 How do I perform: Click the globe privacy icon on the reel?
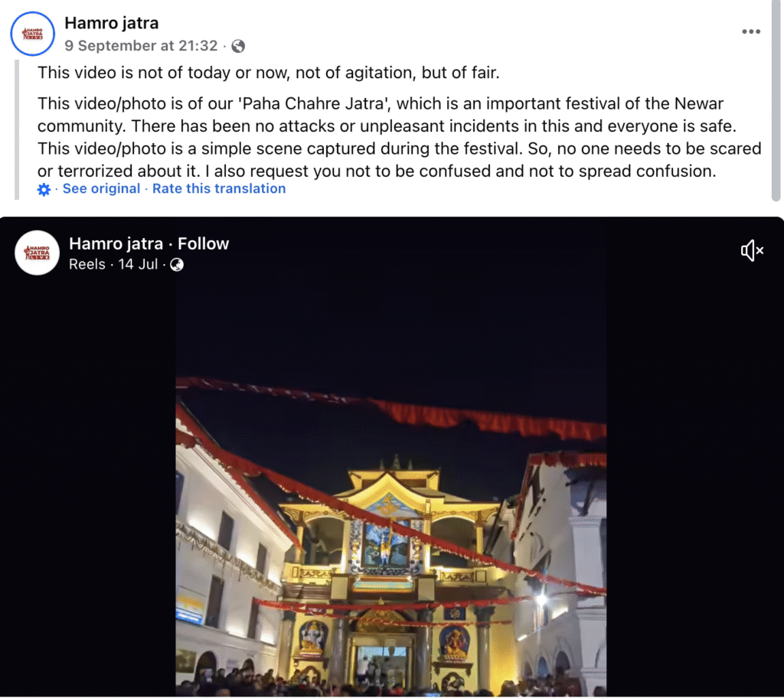pos(177,265)
